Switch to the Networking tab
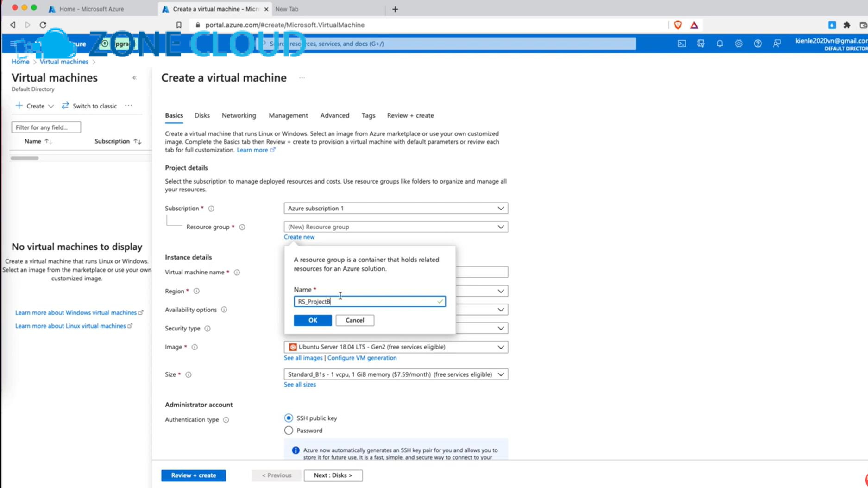This screenshot has height=488, width=868. (239, 115)
